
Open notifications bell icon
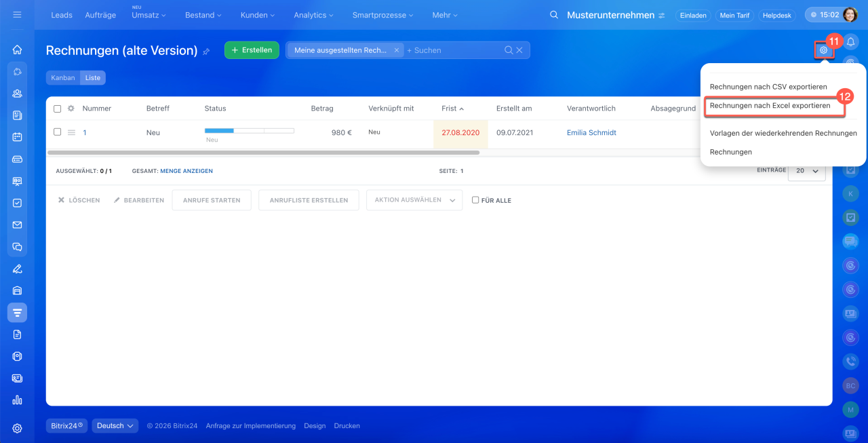[850, 43]
